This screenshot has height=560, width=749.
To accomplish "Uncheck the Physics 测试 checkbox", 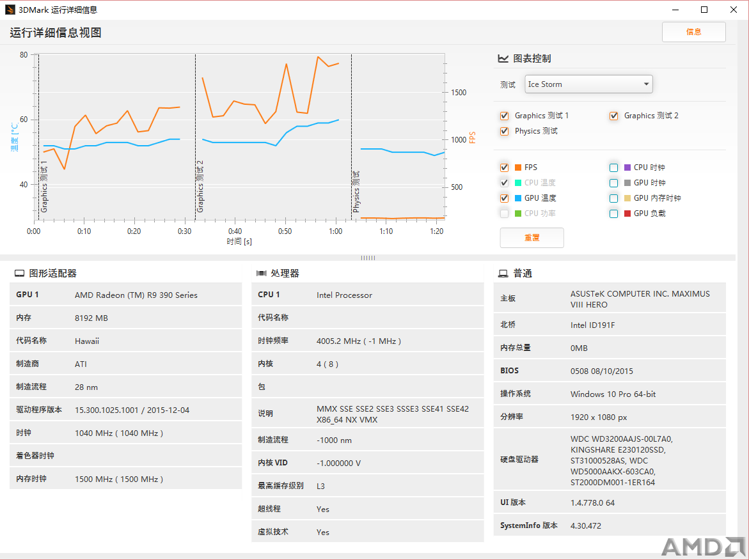I will click(505, 131).
